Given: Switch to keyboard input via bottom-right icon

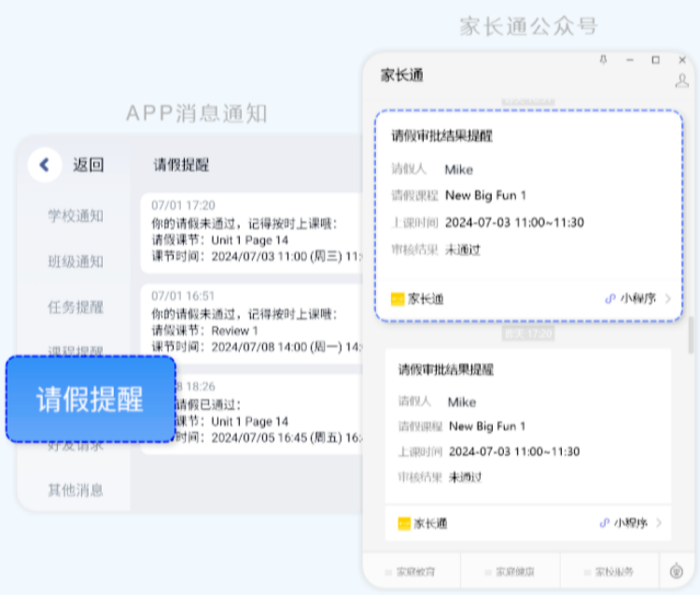Looking at the screenshot, I should coord(677,571).
